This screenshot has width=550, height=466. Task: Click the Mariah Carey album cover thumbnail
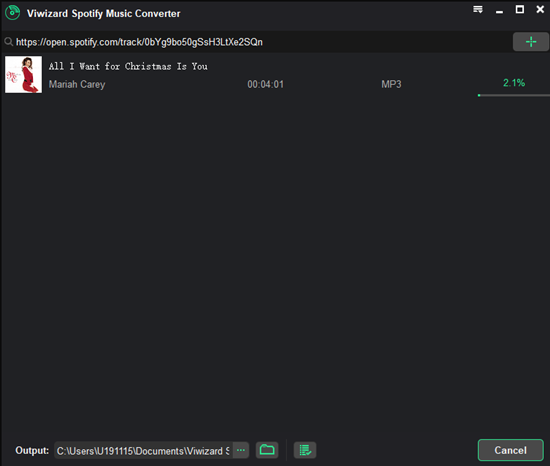(24, 74)
